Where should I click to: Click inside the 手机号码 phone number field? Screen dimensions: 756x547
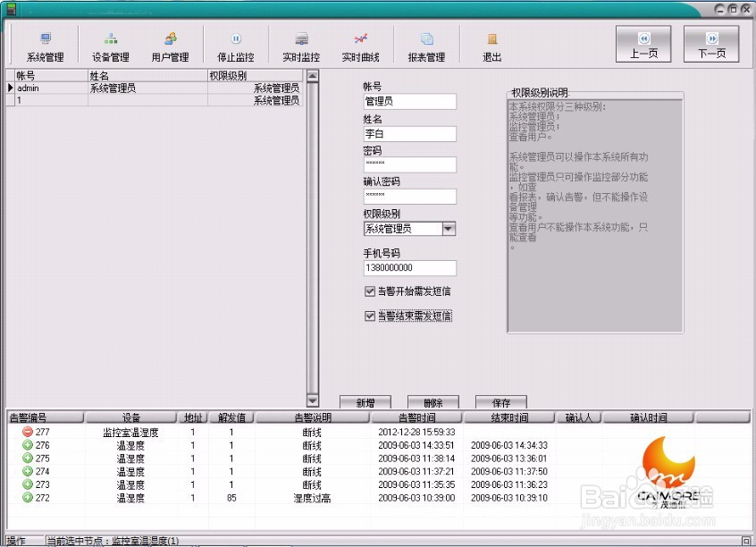[409, 268]
